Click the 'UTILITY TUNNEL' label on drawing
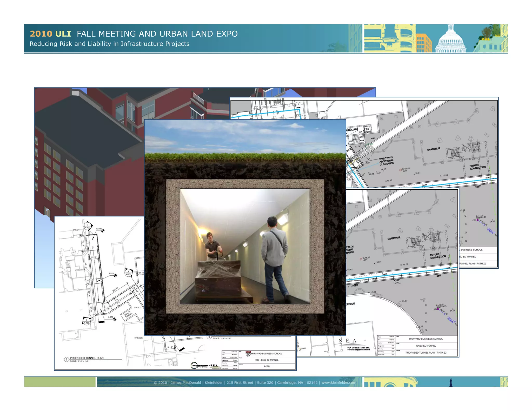Image resolution: width=532 pixels, height=411 pixels. [x=128, y=315]
